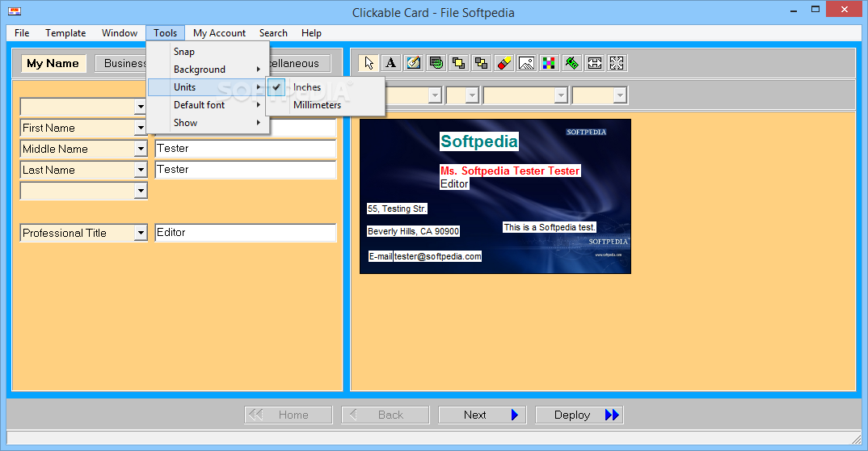868x451 pixels.
Task: Click the Middle Name text field containing Tester
Action: 245,148
